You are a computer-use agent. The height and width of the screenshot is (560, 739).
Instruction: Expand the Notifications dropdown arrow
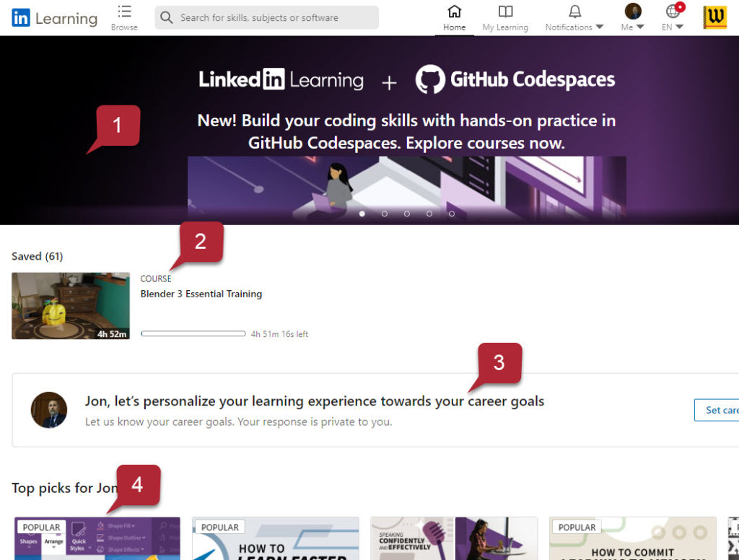pos(600,27)
